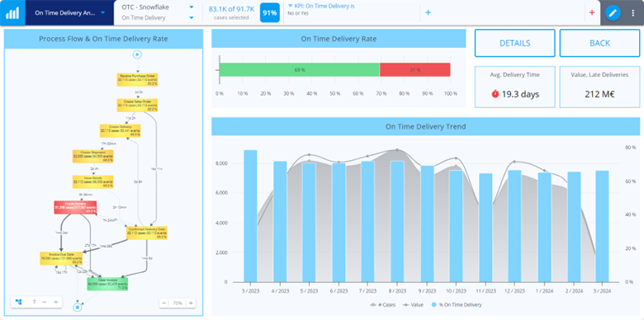
Task: Click the 10 / 2023 bar in trend chart
Action: click(x=456, y=226)
